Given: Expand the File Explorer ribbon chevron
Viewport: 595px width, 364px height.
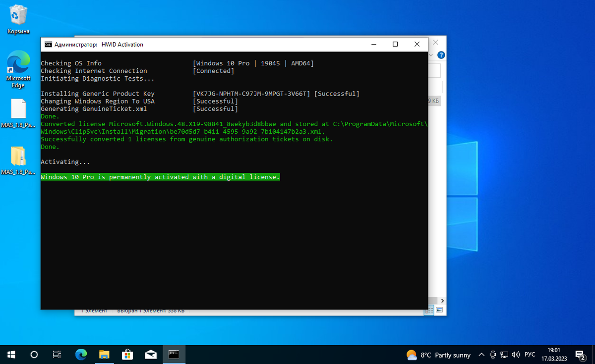Looking at the screenshot, I should coord(431,55).
